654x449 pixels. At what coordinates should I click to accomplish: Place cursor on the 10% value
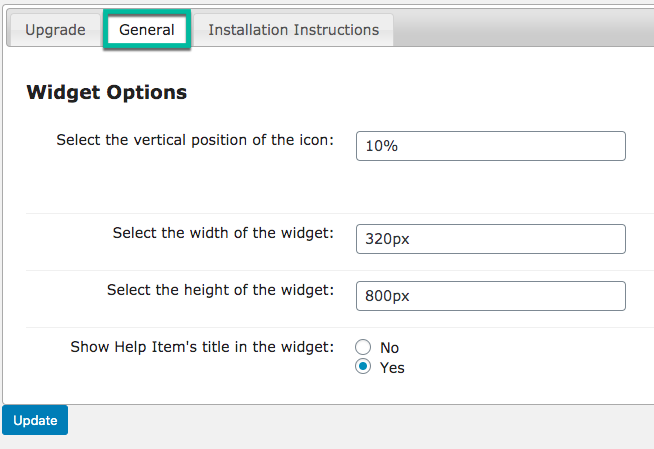pyautogui.click(x=382, y=146)
